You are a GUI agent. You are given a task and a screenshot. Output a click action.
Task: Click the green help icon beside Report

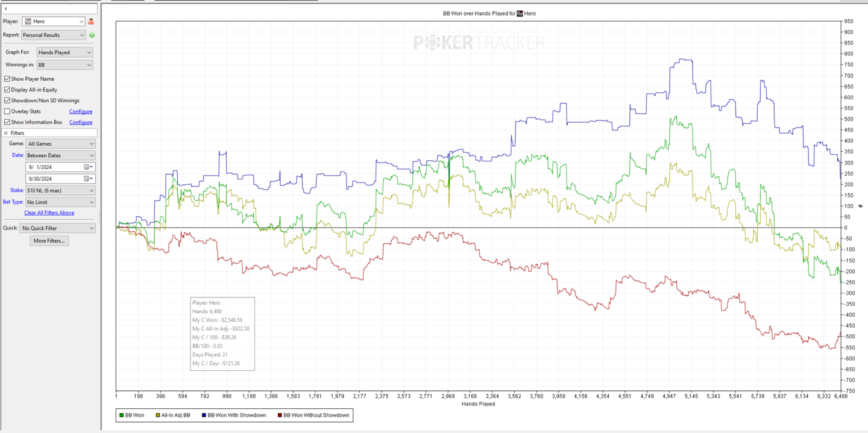pos(92,36)
